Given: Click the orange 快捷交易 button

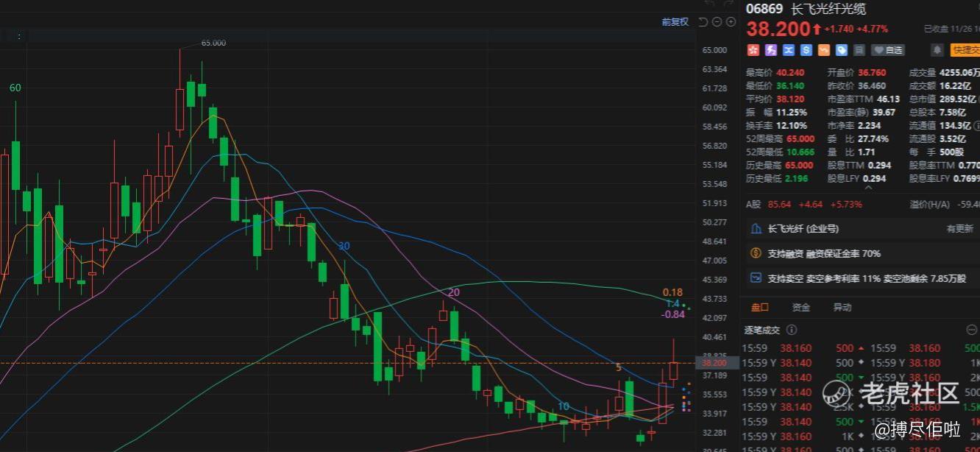Looking at the screenshot, I should pos(965,50).
